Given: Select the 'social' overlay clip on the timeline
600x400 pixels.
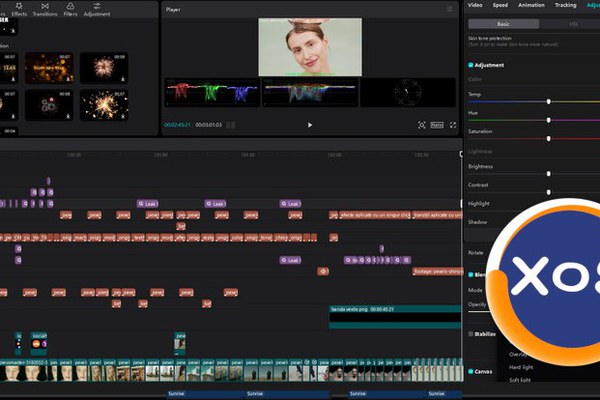Looking at the screenshot, I should [x=39, y=343].
